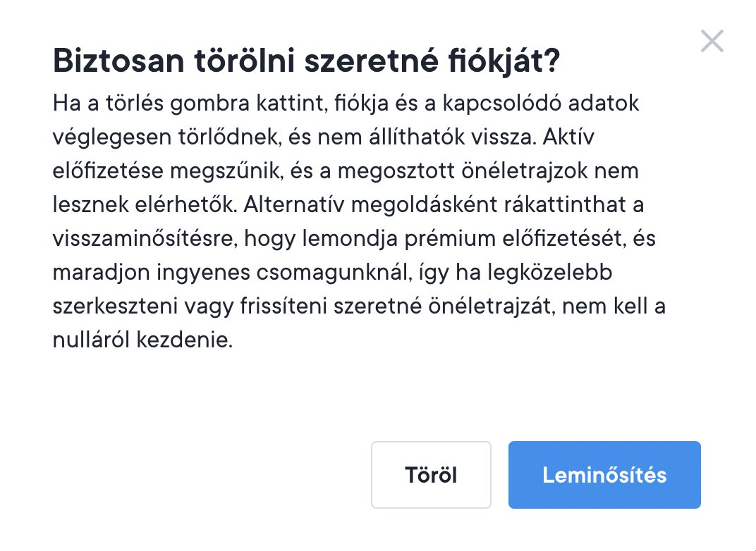Close the account deletion dialog
Image resolution: width=756 pixels, height=551 pixels.
tap(712, 42)
